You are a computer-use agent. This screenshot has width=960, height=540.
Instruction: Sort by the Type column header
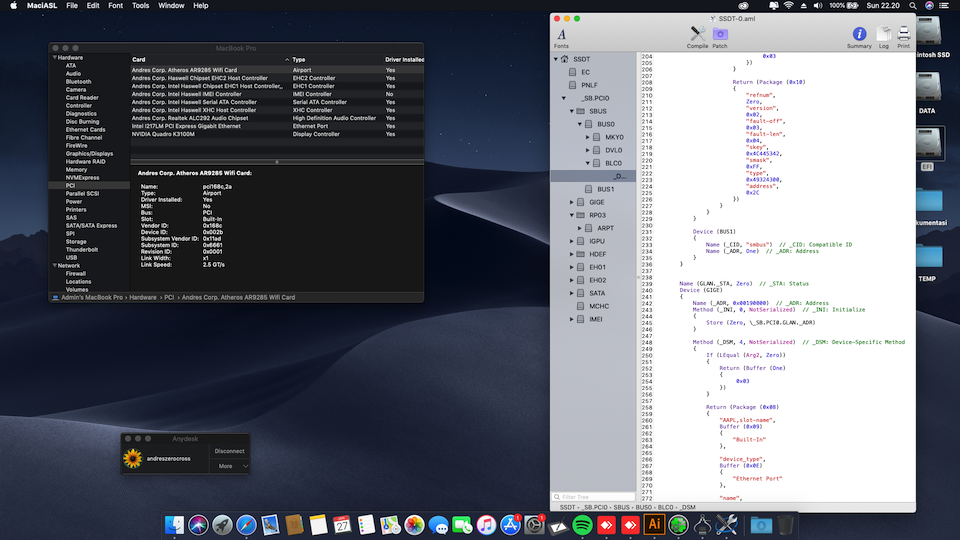tap(337, 60)
